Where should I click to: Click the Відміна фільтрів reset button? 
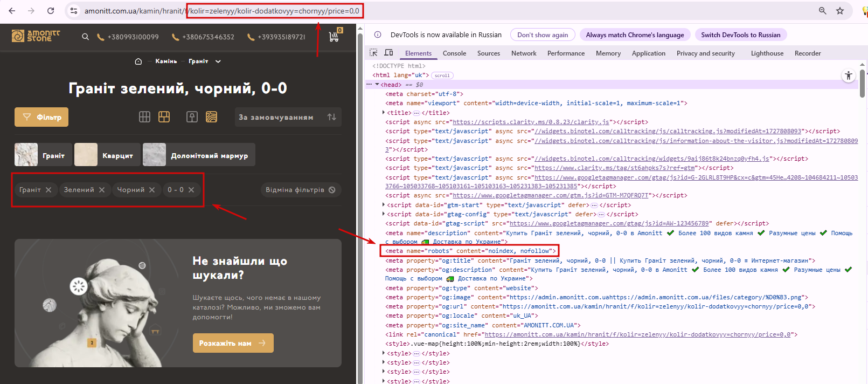(x=301, y=190)
